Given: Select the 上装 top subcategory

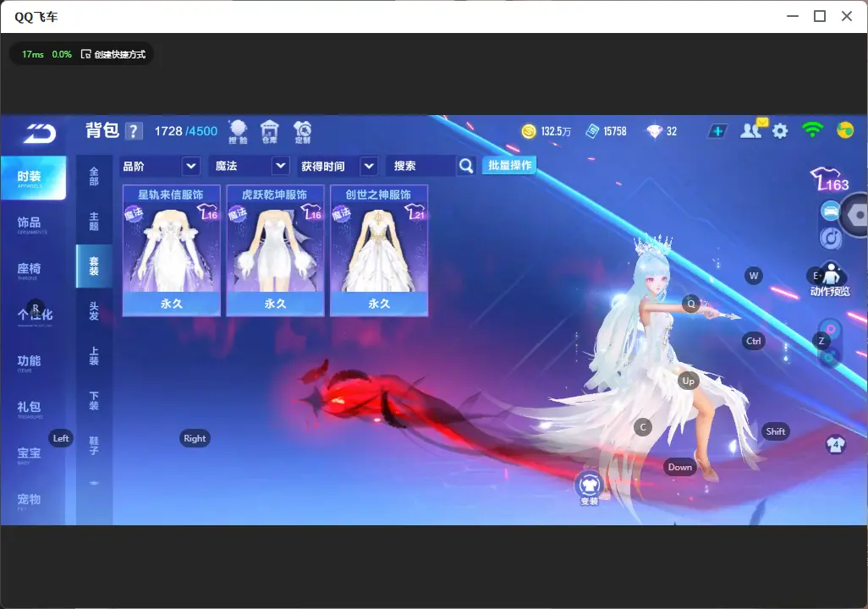Looking at the screenshot, I should click(x=94, y=356).
